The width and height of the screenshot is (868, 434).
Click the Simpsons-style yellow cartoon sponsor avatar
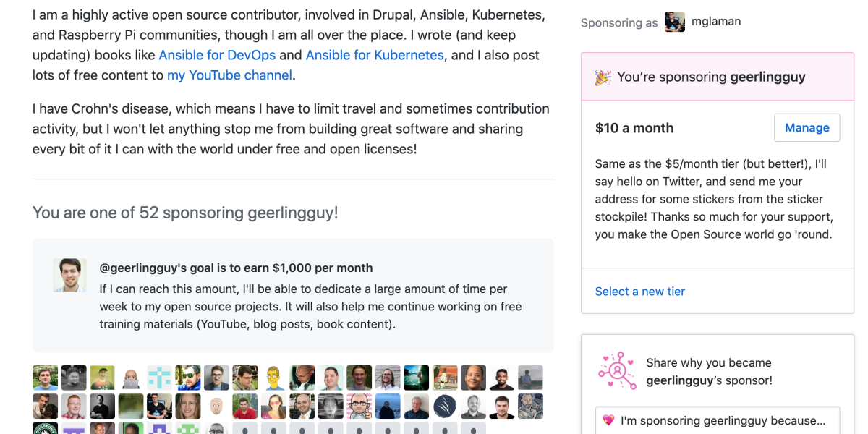[271, 378]
